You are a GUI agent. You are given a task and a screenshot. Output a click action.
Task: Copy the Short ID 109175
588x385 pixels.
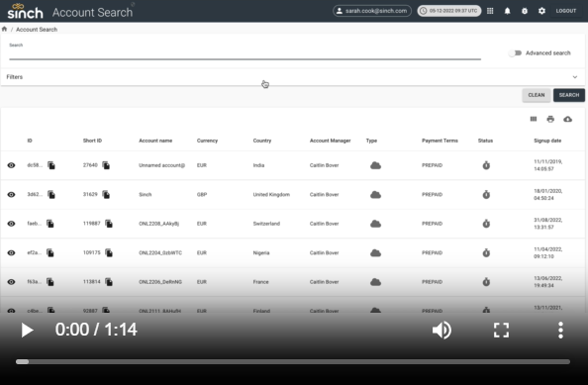[109, 252]
